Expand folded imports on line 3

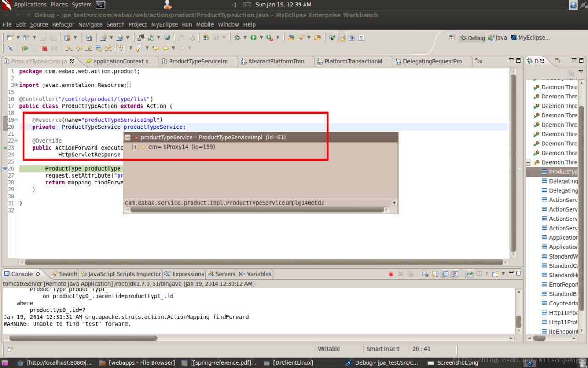[16, 85]
